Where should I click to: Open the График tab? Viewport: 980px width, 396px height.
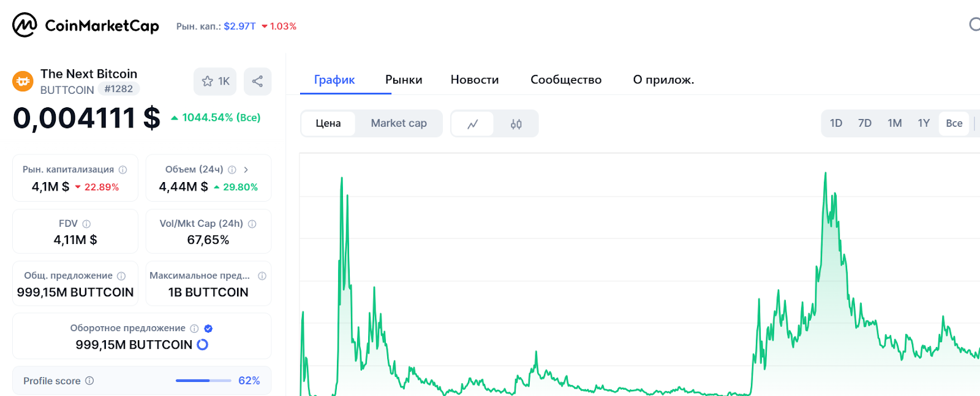tap(334, 80)
